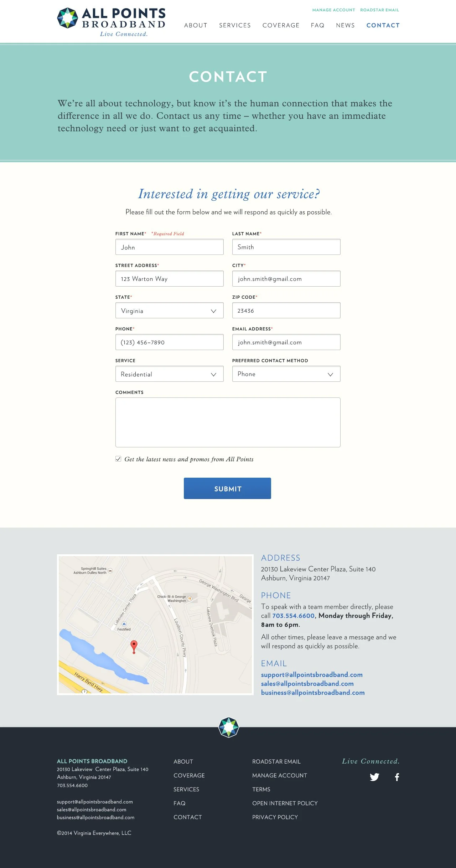Click the Email Address input field
Screen dimensions: 456x868
tap(286, 342)
